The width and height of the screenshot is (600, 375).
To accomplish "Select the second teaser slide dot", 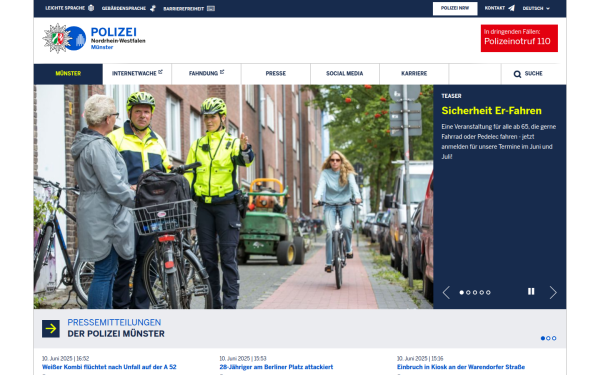I will tap(468, 292).
